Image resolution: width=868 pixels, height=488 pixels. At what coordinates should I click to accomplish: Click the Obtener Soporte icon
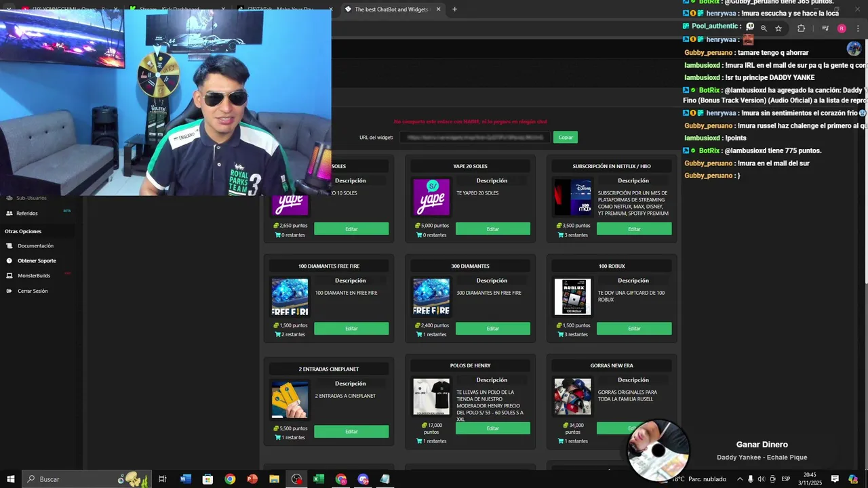(9, 260)
